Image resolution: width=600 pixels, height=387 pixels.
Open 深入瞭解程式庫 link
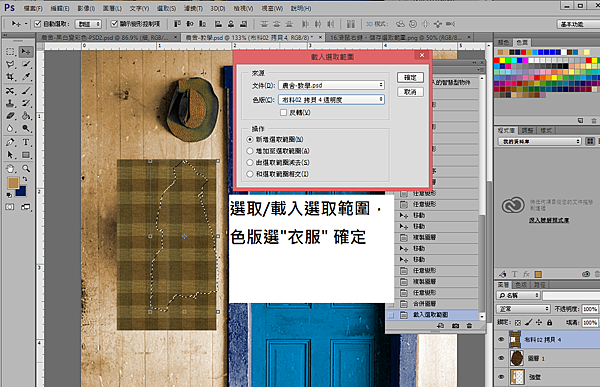(x=549, y=220)
